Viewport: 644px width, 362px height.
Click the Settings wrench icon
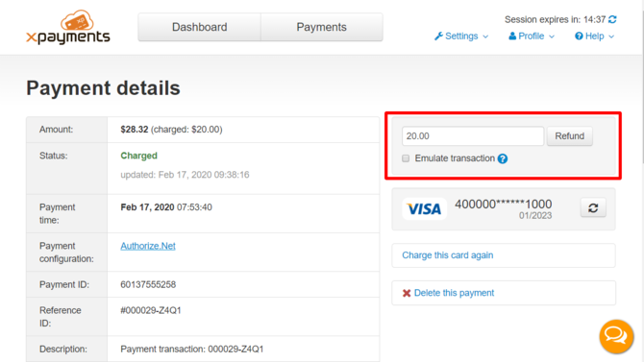tap(438, 36)
